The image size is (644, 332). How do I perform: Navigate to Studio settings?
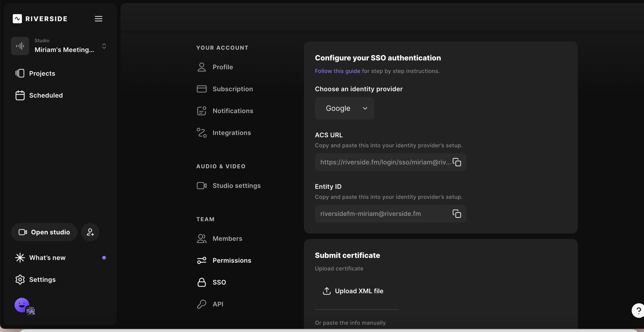click(236, 186)
